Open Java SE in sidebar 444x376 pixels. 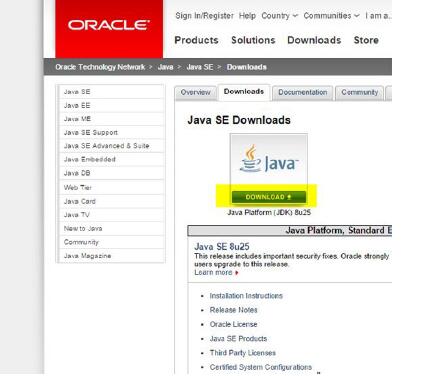(x=111, y=92)
